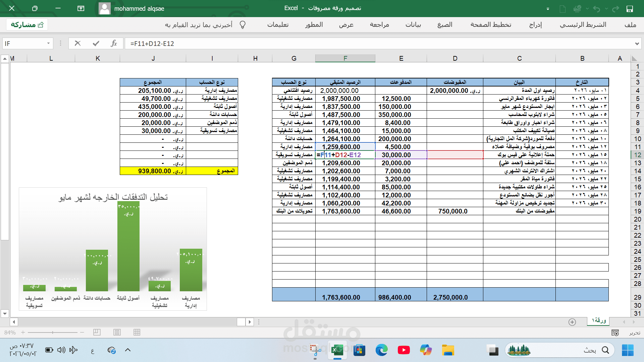Click the Undo arrow in the title bar
644x362 pixels.
pyautogui.click(x=596, y=9)
